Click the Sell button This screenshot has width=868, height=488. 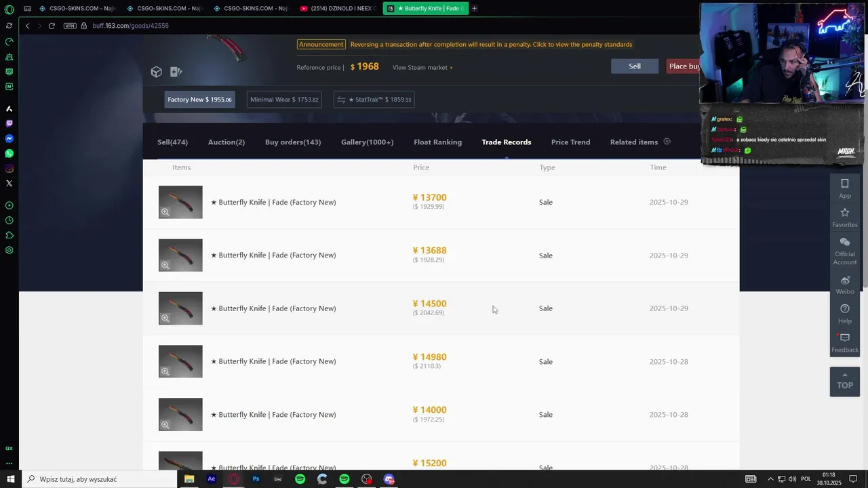coord(635,66)
